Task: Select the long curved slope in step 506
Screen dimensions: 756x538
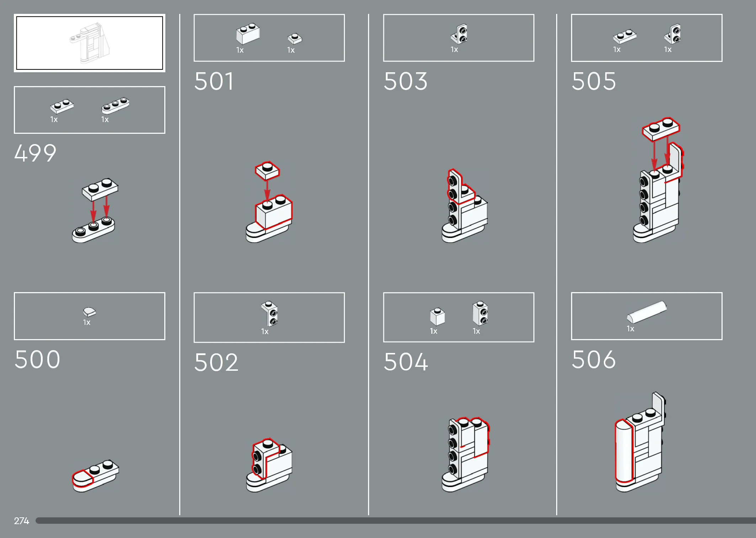Action: click(647, 312)
